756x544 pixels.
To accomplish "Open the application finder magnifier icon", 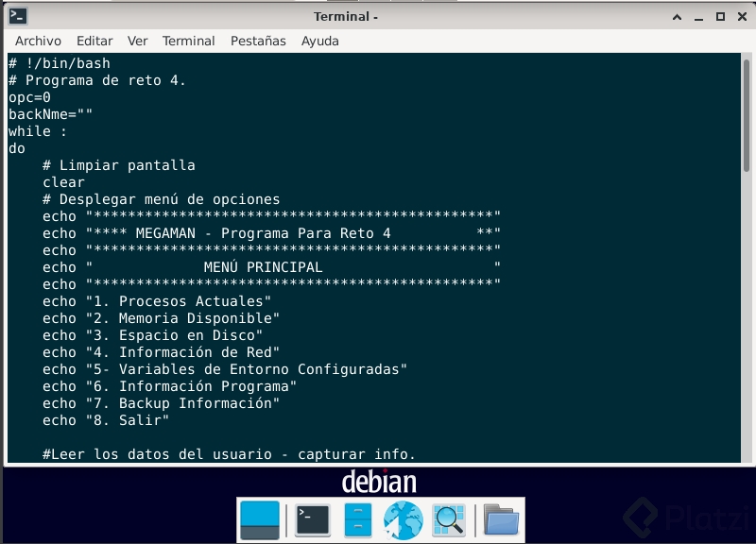I will coord(449,519).
